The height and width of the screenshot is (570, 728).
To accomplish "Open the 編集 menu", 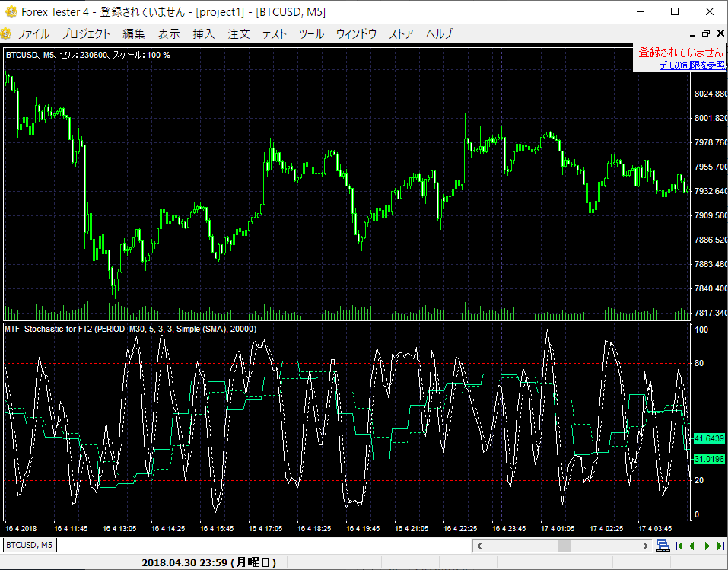I will (134, 34).
